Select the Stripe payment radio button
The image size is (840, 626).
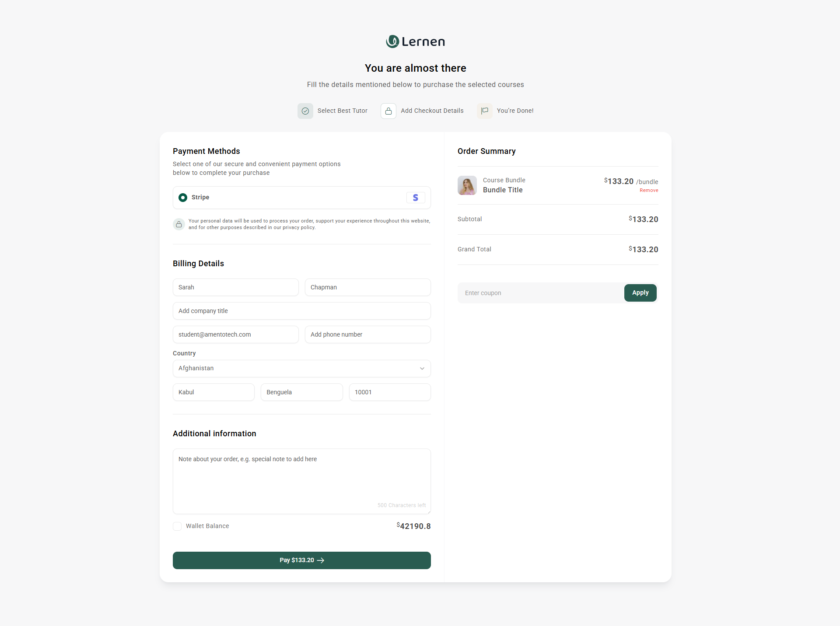(x=183, y=198)
